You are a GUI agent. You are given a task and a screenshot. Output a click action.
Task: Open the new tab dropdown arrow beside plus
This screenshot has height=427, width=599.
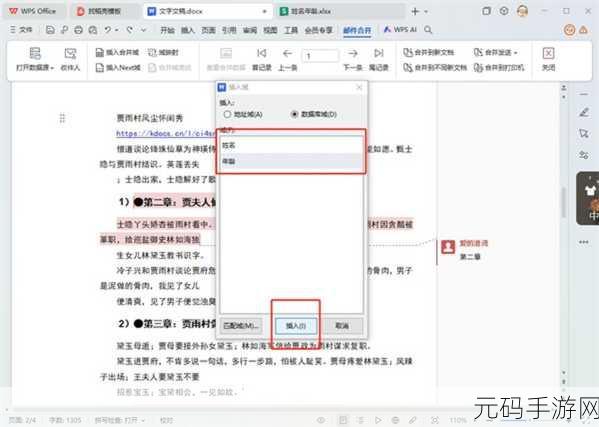click(426, 11)
